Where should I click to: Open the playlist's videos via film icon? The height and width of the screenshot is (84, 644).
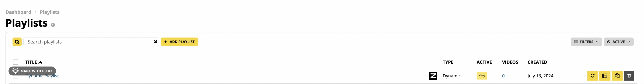tap(605, 76)
